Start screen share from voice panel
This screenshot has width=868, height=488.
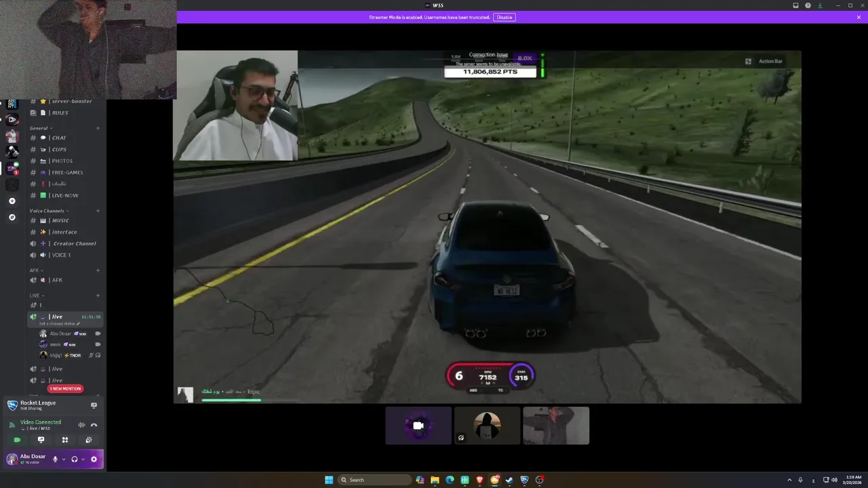[x=41, y=440]
